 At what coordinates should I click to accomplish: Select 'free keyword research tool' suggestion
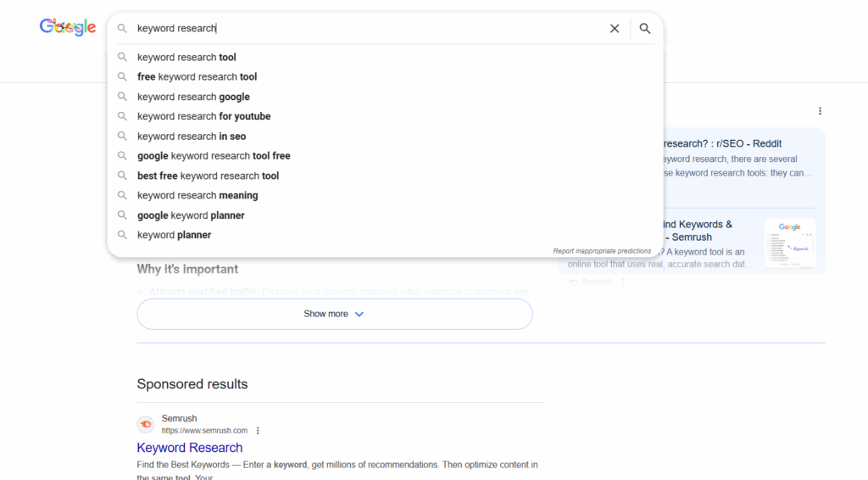[197, 77]
